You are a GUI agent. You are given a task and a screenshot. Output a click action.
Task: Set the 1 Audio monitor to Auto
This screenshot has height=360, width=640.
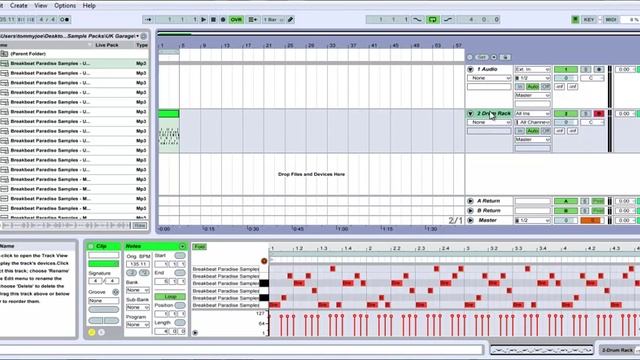click(x=532, y=87)
